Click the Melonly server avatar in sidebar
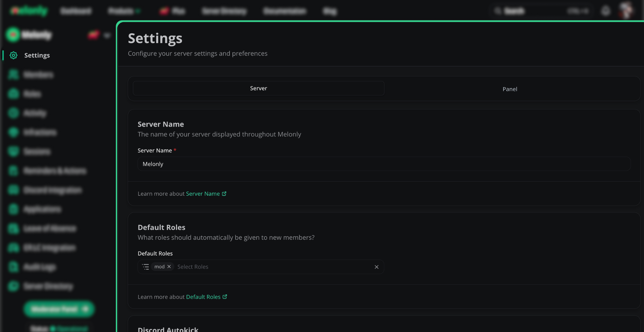Viewport: 644px width, 332px height. click(x=13, y=35)
